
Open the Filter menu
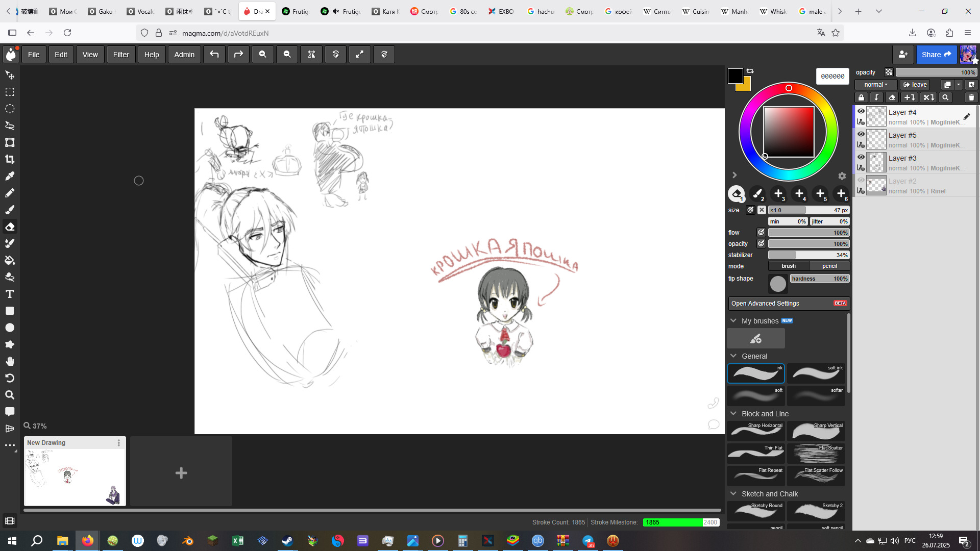pyautogui.click(x=121, y=55)
